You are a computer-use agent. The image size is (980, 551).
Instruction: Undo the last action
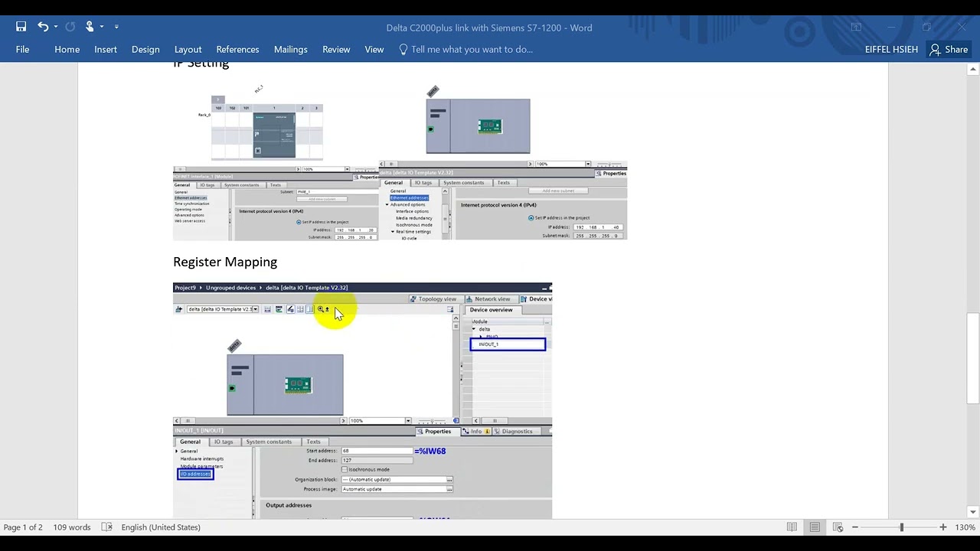point(42,27)
